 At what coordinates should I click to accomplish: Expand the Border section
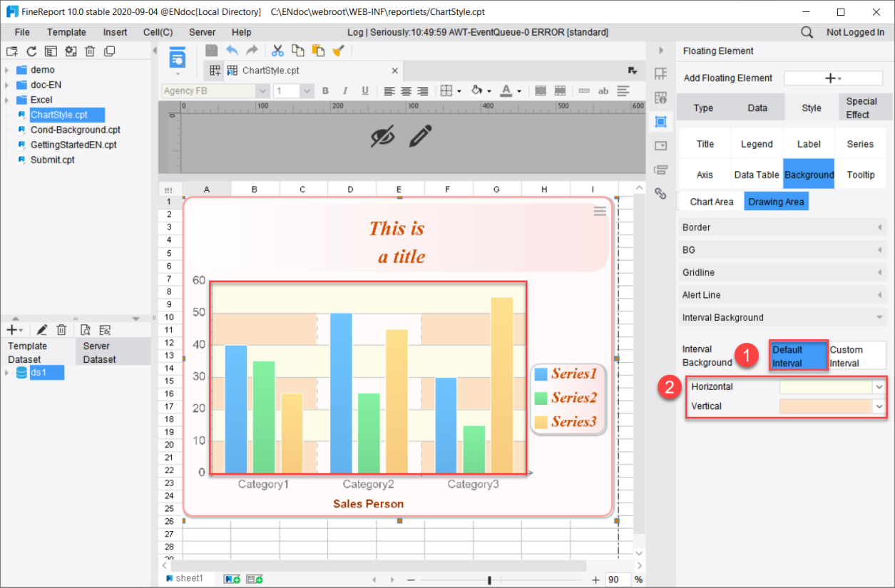782,227
